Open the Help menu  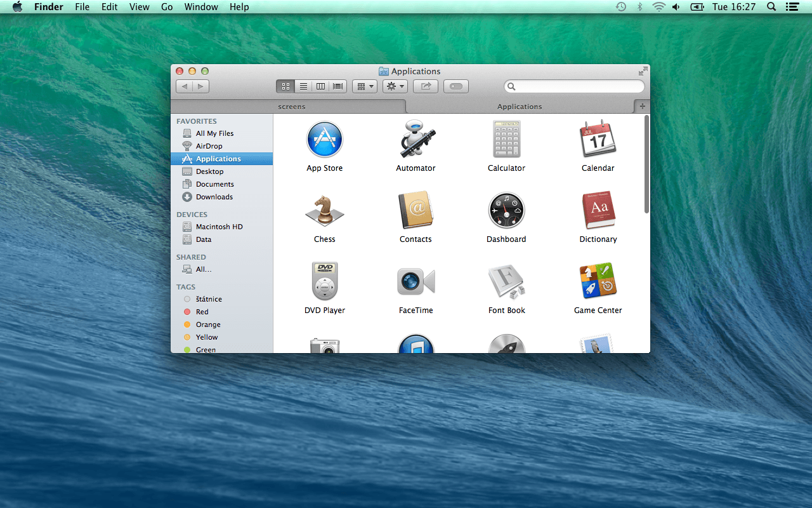pyautogui.click(x=239, y=7)
